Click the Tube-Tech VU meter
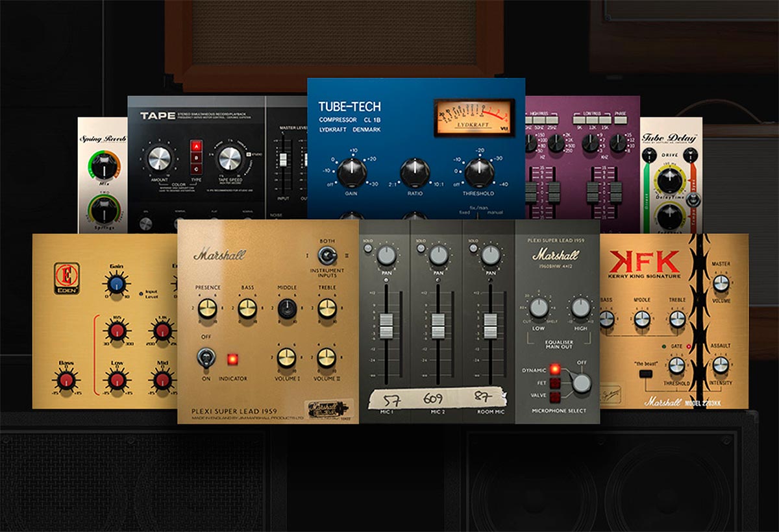 474,117
